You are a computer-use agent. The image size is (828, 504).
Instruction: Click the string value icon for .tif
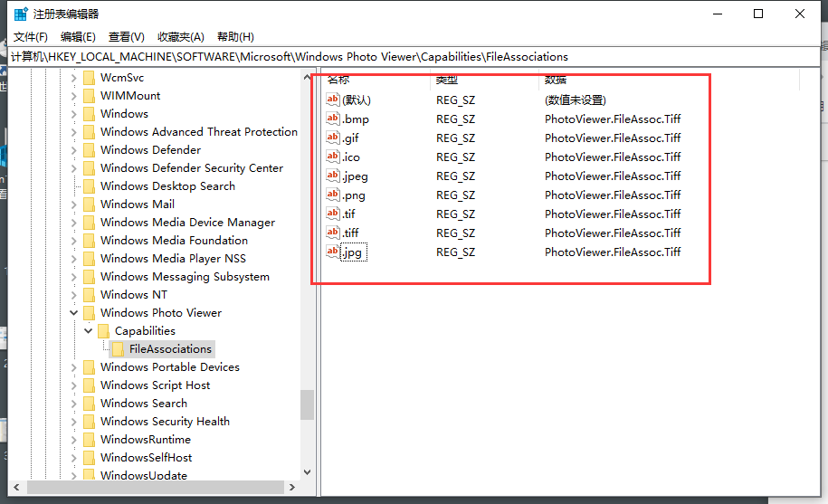coord(333,214)
